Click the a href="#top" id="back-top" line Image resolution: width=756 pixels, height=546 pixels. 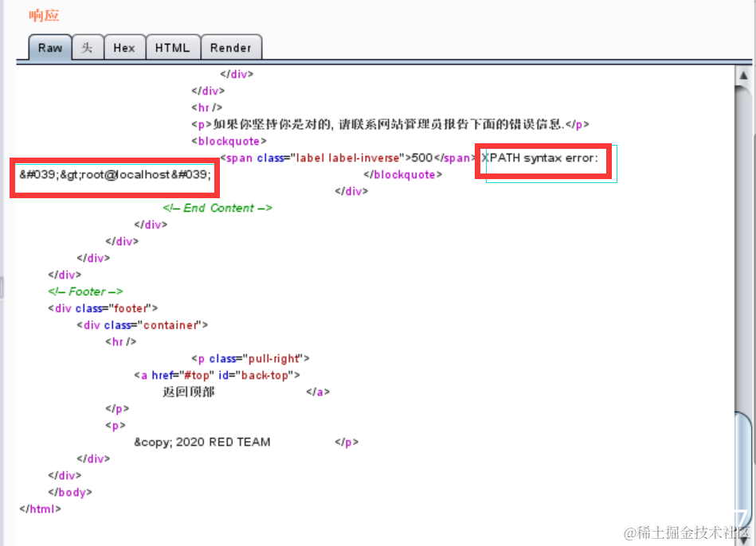(x=217, y=376)
